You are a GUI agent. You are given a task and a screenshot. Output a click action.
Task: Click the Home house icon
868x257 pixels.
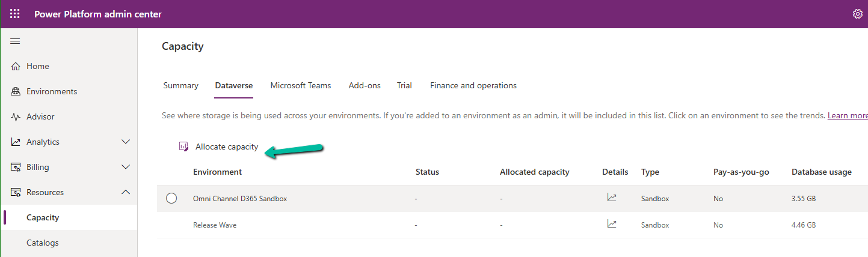[x=16, y=66]
